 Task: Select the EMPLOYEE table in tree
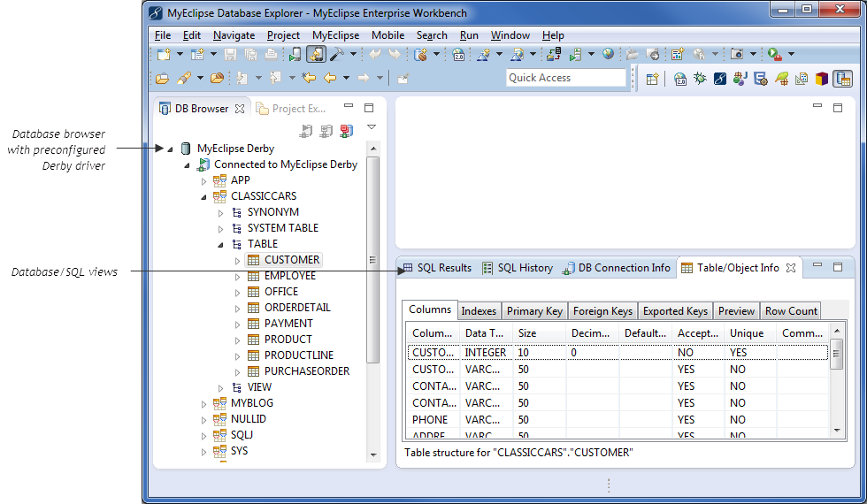(289, 276)
